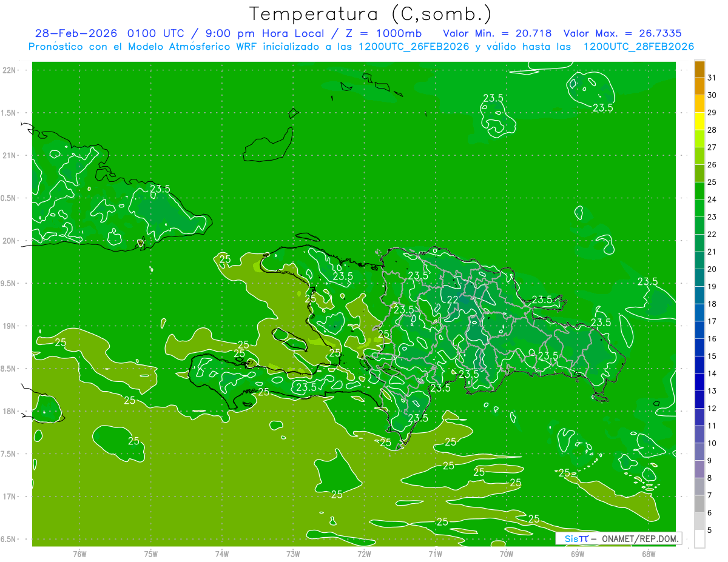The width and height of the screenshot is (728, 562).
Task: Click the orange swatch above 31 on color scale
Action: coord(699,69)
